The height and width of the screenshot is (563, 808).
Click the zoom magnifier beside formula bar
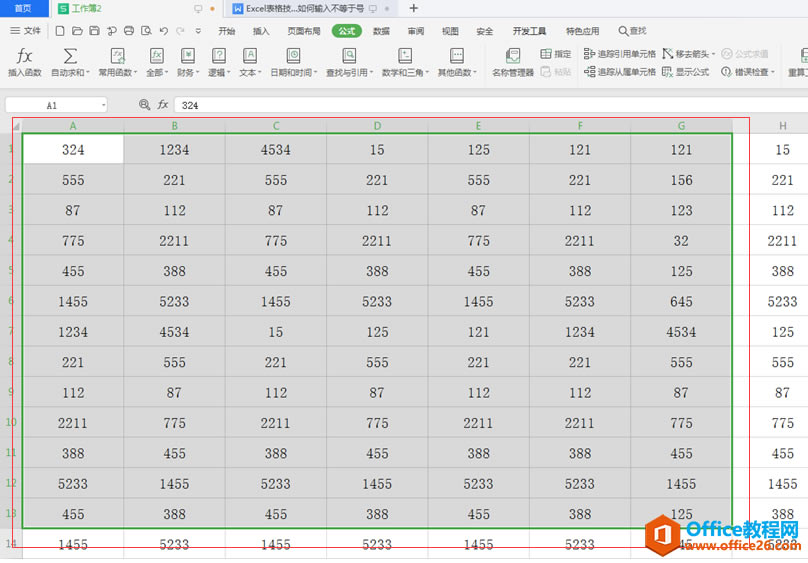(145, 105)
